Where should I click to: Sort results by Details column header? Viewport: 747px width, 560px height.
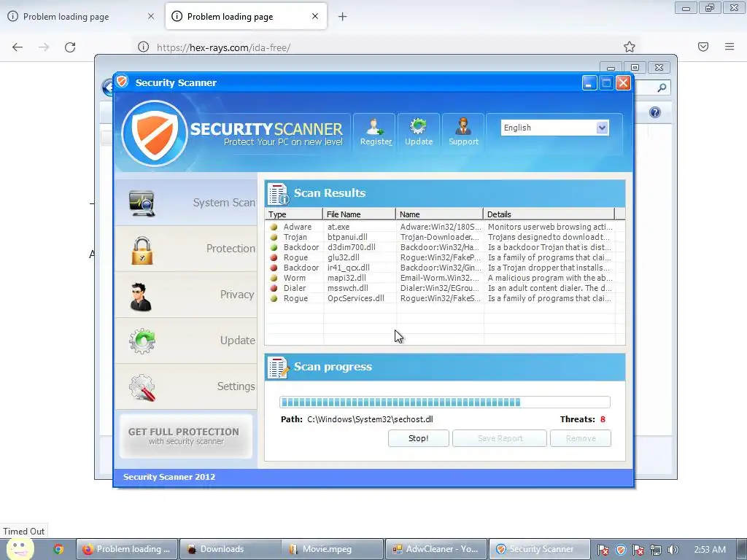click(x=549, y=214)
